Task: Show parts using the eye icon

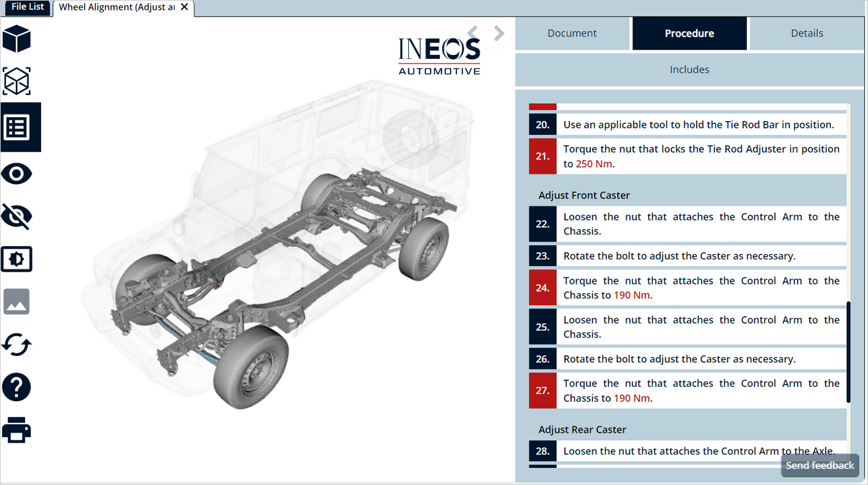Action: click(17, 174)
